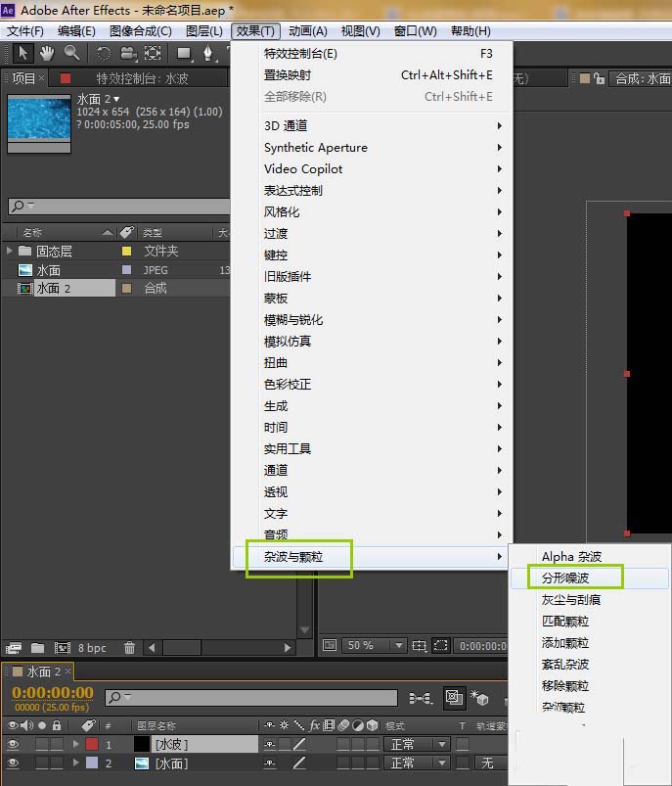This screenshot has height=786, width=672.
Task: Create a new folder in project panel
Action: 37,648
